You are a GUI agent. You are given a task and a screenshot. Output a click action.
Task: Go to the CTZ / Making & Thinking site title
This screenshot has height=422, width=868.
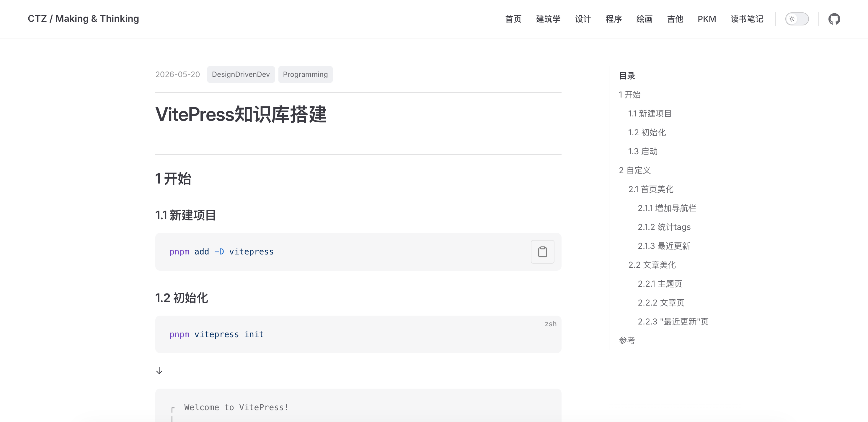point(83,19)
